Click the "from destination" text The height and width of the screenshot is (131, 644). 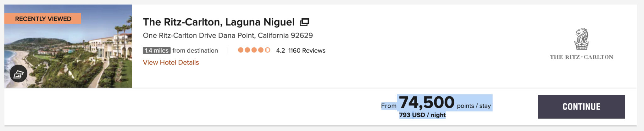click(x=195, y=50)
